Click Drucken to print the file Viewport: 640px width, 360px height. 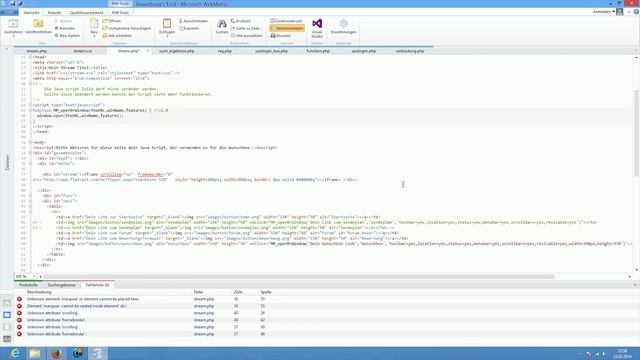pos(281,36)
